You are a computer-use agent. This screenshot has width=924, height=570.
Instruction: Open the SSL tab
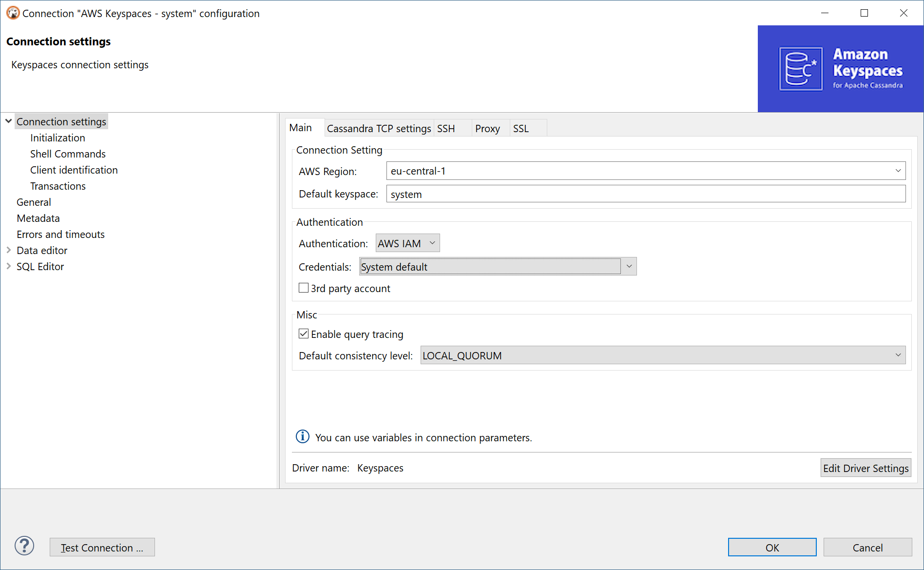tap(520, 128)
